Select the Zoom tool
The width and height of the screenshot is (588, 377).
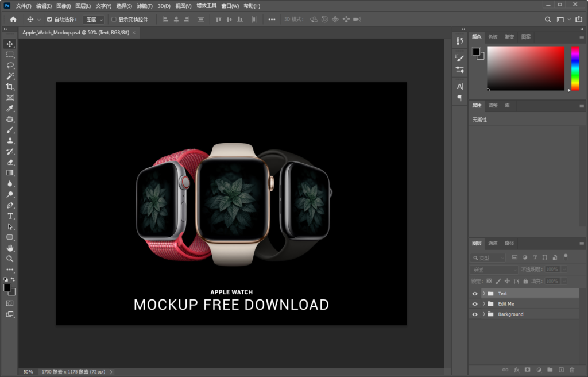click(x=10, y=259)
